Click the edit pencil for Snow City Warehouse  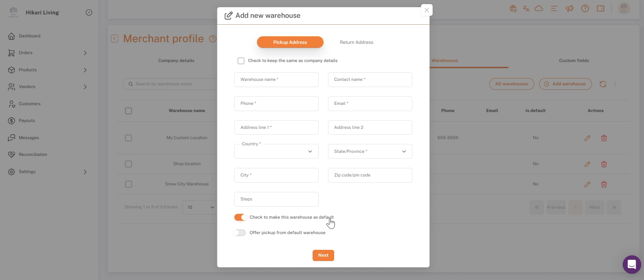click(587, 184)
